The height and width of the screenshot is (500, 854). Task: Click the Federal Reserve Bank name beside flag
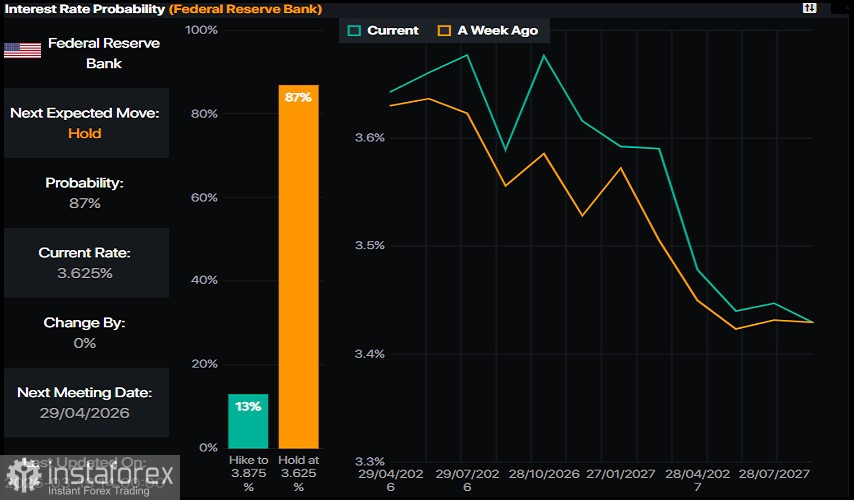click(x=104, y=53)
